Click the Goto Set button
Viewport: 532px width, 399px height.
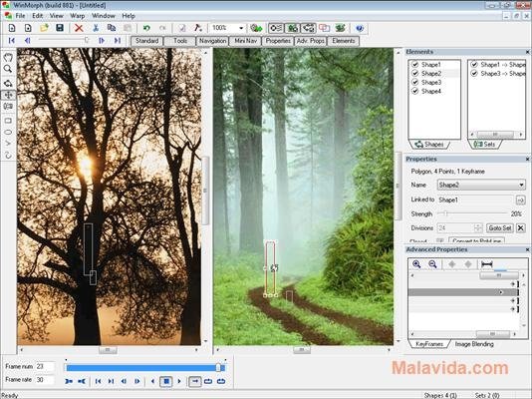tap(500, 227)
